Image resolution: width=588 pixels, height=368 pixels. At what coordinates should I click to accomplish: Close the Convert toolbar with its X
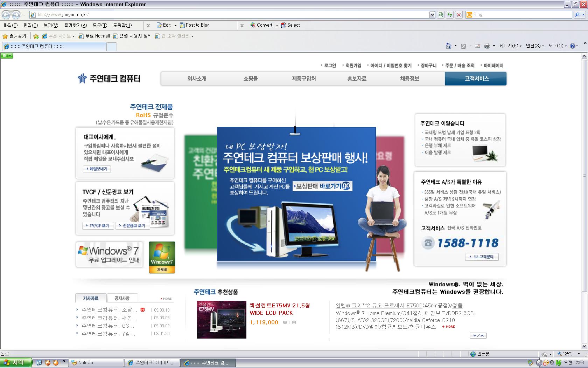coord(242,26)
